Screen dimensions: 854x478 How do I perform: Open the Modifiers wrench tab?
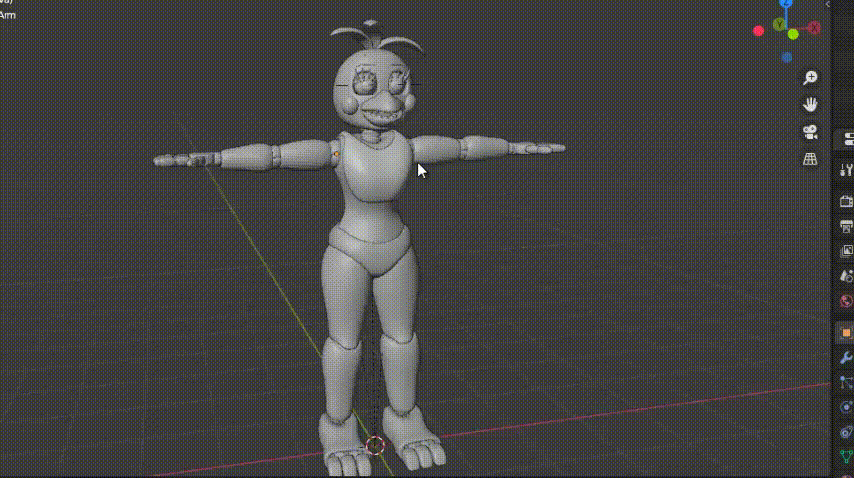tap(846, 358)
